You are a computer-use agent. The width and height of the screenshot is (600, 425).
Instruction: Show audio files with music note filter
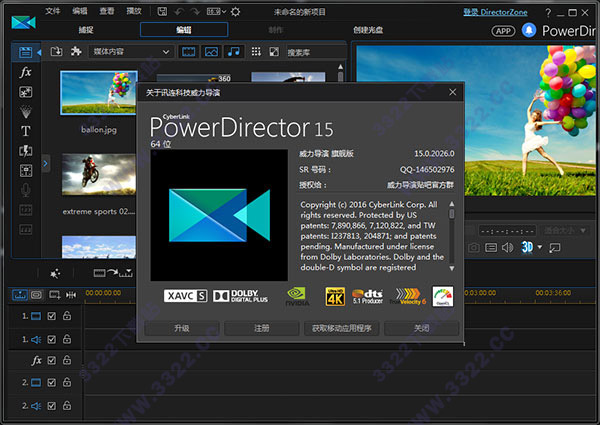[x=233, y=51]
